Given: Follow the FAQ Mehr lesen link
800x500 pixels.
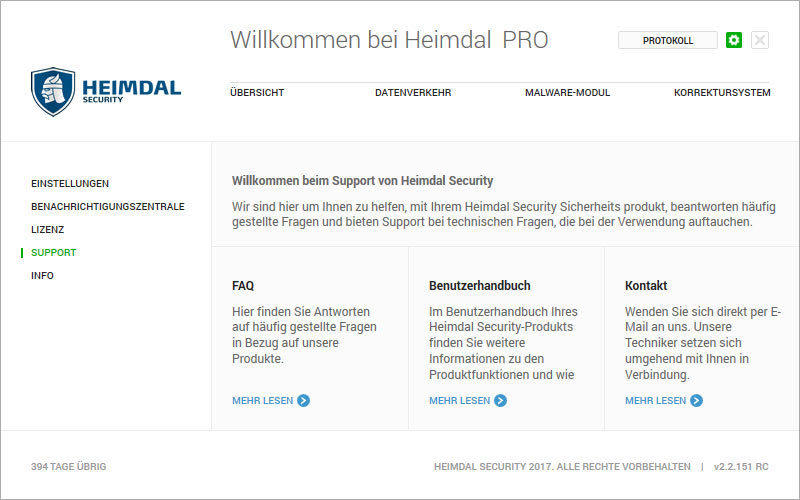Looking at the screenshot, I should click(262, 401).
